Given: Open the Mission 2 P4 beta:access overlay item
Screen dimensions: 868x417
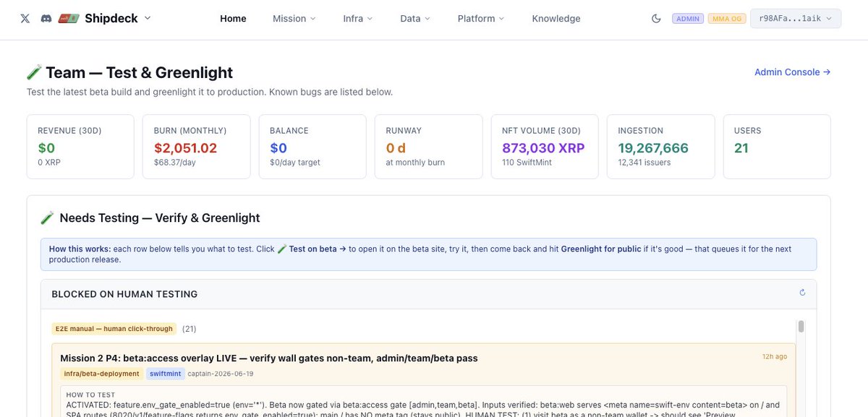Looking at the screenshot, I should [269, 358].
